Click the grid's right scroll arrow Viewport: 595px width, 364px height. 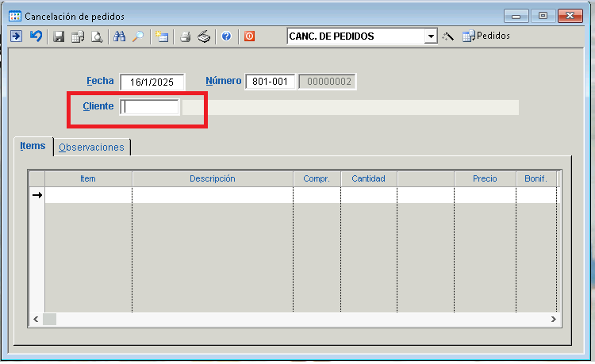click(x=555, y=318)
